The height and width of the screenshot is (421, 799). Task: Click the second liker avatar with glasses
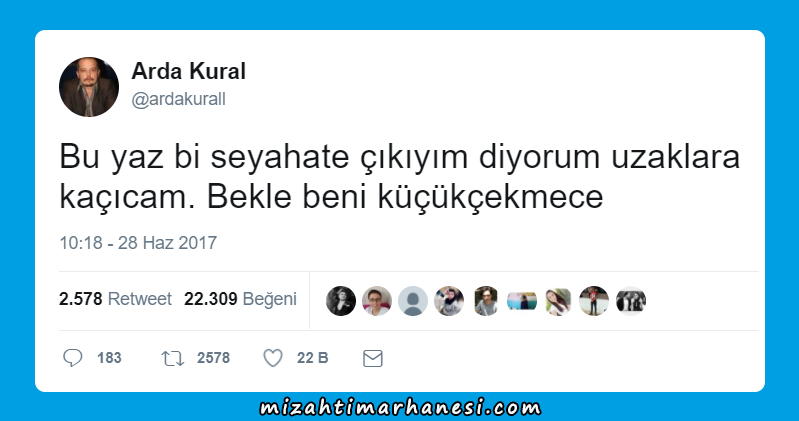[377, 301]
